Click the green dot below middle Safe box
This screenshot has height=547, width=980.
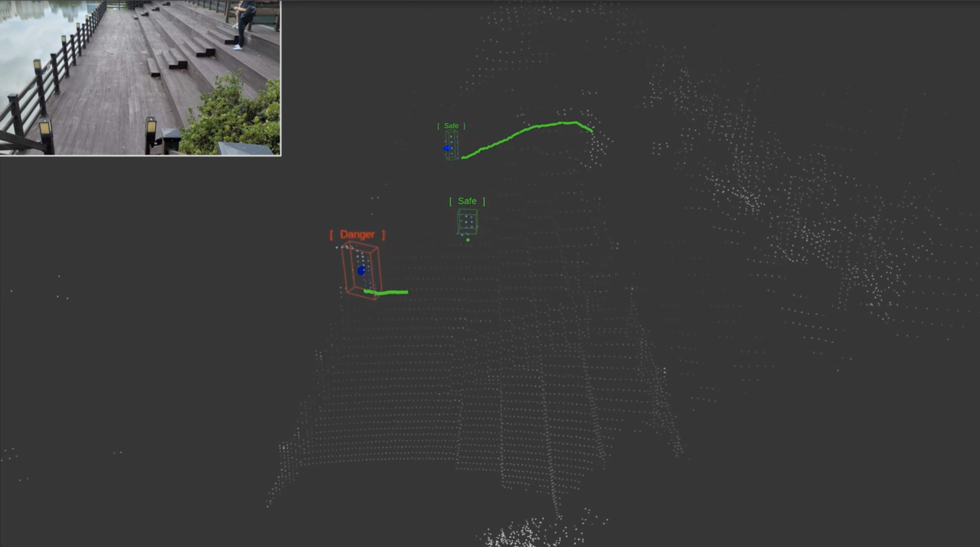click(x=468, y=239)
